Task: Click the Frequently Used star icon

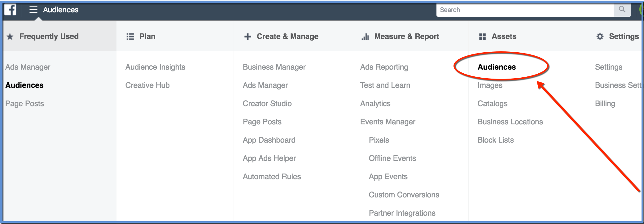Action: (x=10, y=37)
